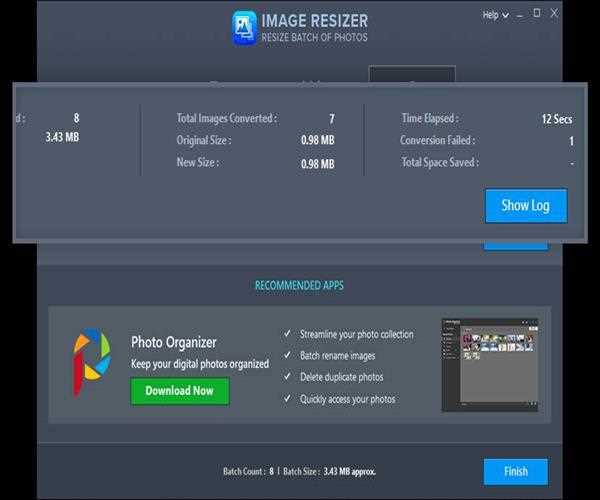Click the Conversion Failed count
The image size is (600, 500).
[x=570, y=141]
